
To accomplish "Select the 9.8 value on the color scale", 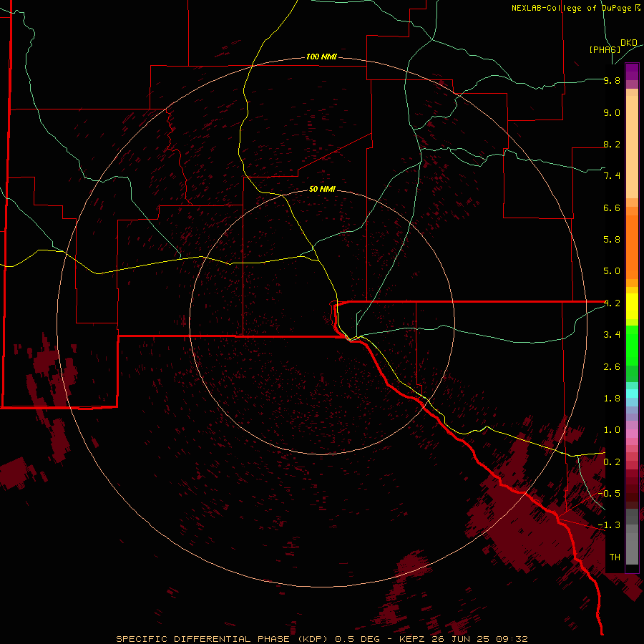I will coord(612,80).
